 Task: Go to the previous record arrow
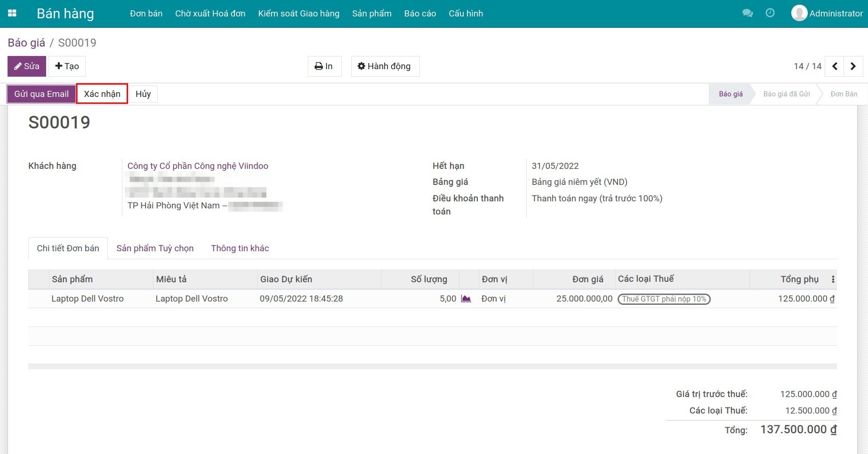835,66
